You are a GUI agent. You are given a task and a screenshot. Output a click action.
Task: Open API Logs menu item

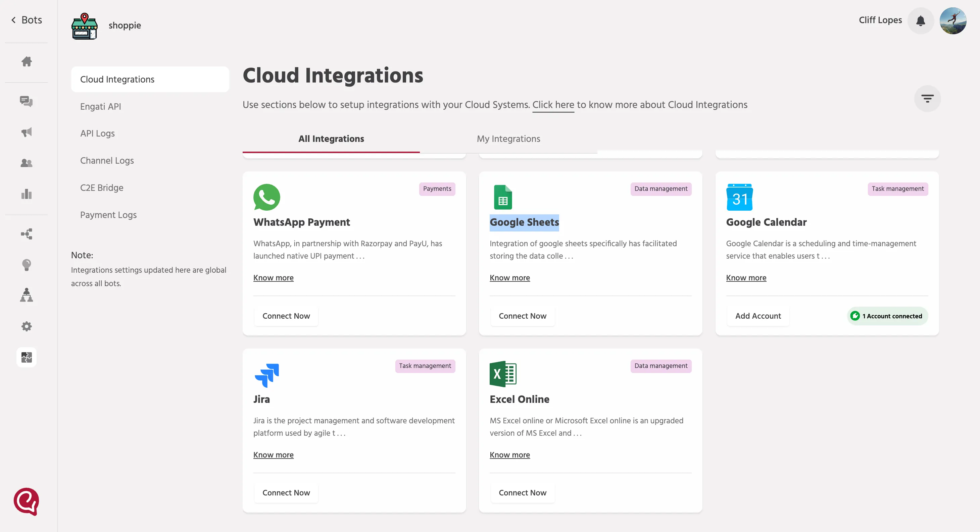point(97,134)
